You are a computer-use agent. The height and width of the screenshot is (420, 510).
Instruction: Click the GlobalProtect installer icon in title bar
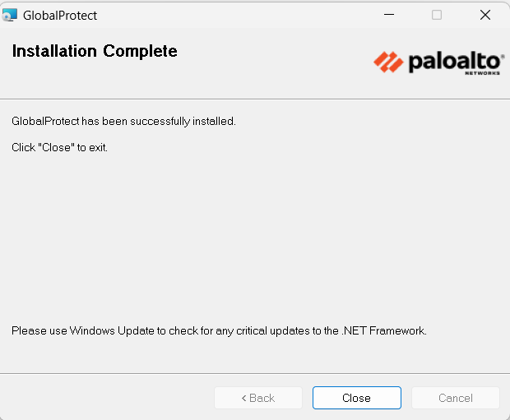10,15
